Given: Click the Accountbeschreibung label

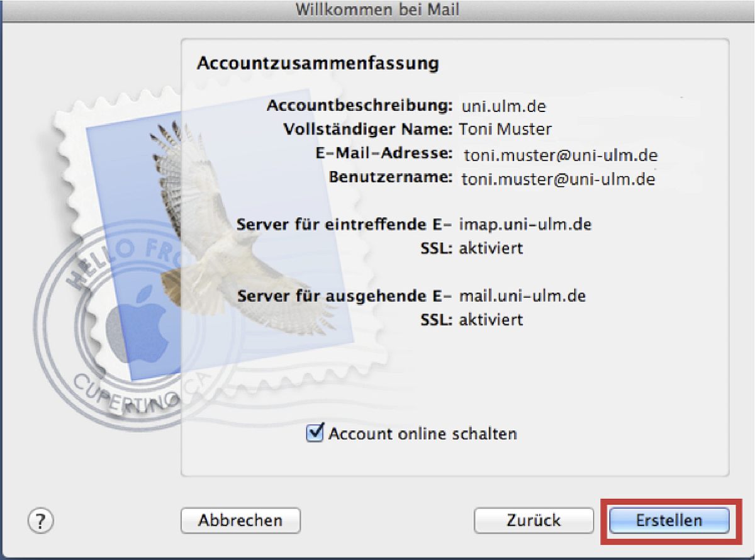Looking at the screenshot, I should (360, 105).
